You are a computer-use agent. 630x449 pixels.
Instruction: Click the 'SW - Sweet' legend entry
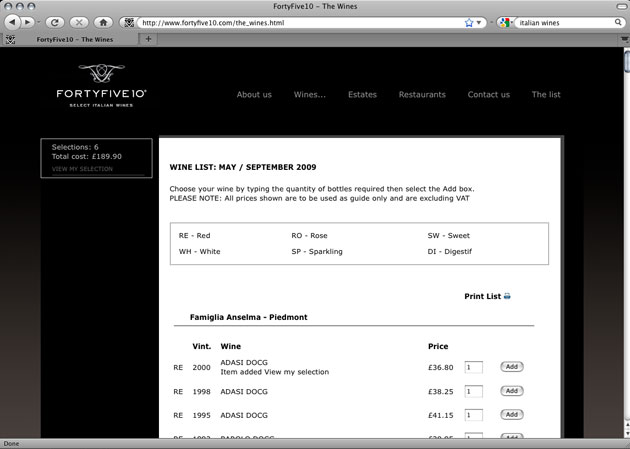pos(448,236)
